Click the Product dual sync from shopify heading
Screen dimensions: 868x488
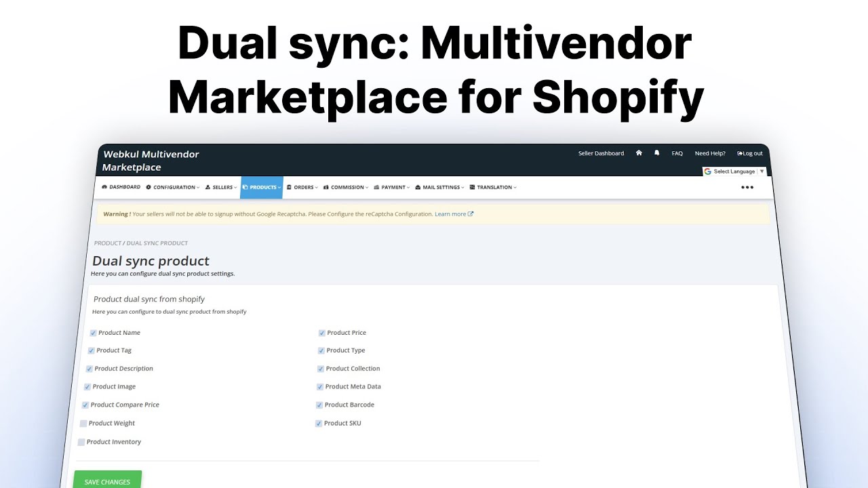pos(149,299)
